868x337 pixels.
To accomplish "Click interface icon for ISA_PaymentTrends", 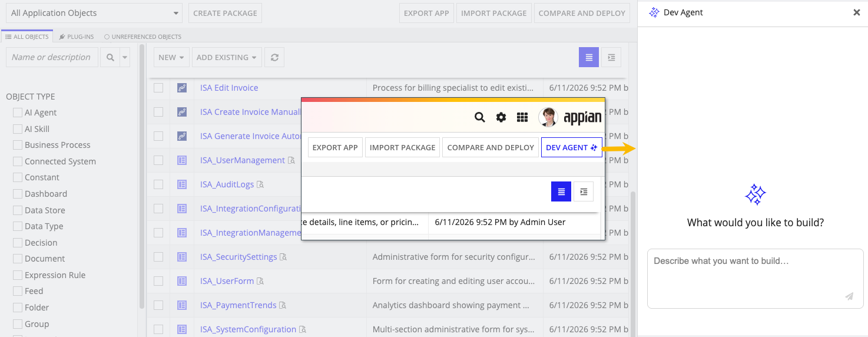I will pos(182,305).
